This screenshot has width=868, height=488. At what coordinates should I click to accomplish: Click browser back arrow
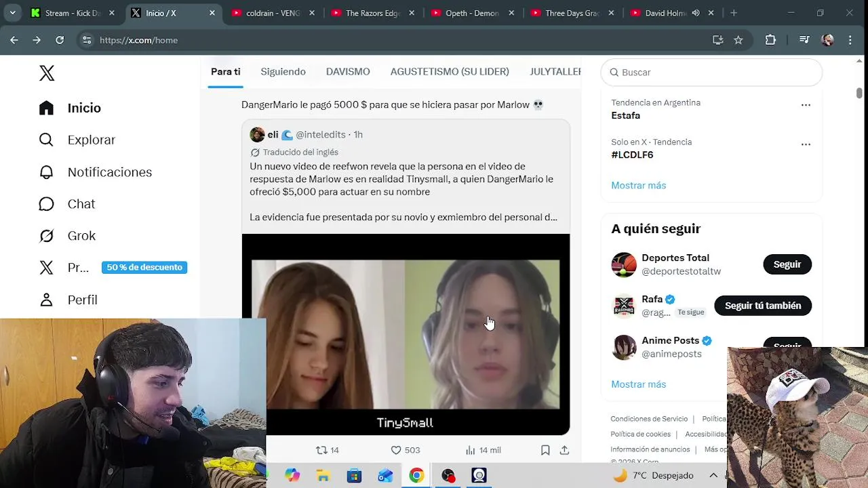[14, 40]
